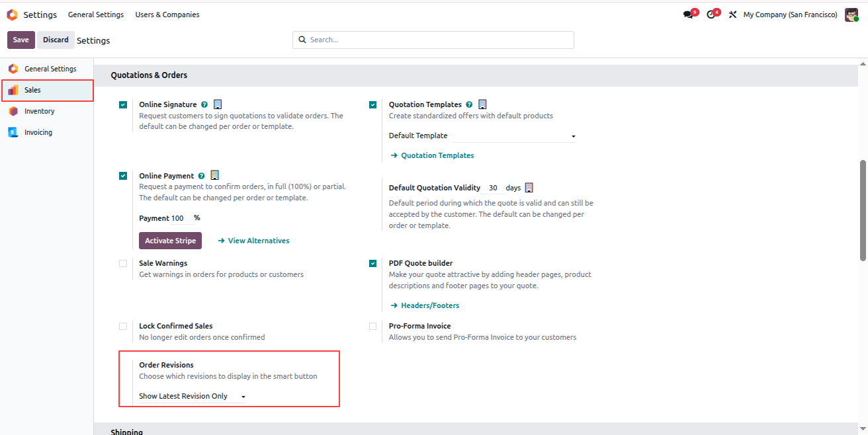Open My Company (San Francisco) switcher
The height and width of the screenshot is (435, 868).
pyautogui.click(x=790, y=15)
